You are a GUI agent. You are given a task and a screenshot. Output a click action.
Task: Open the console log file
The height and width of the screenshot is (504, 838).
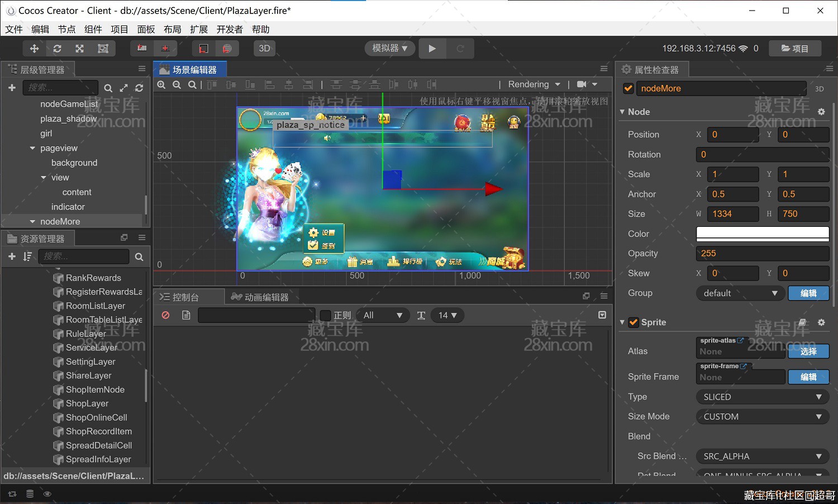click(186, 315)
